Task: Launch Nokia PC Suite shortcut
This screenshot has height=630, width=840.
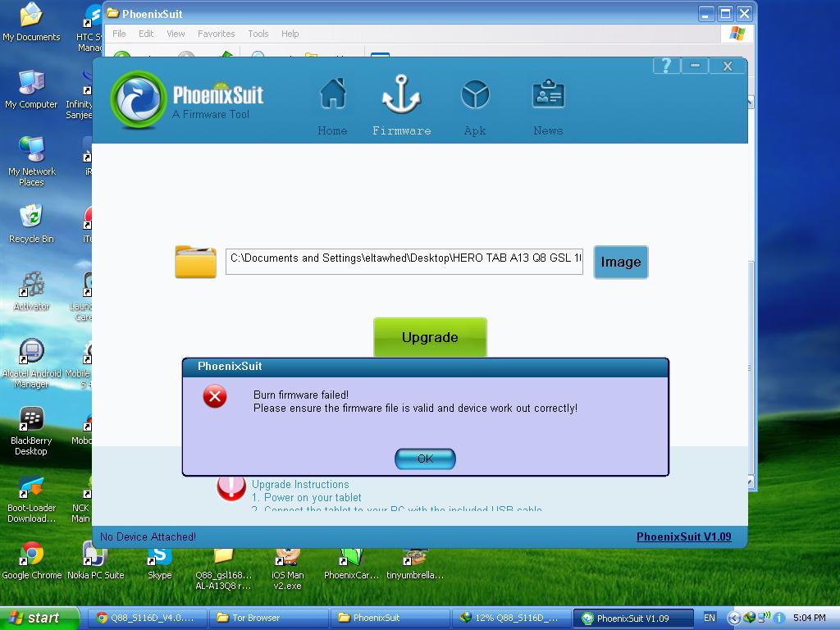Action: pyautogui.click(x=96, y=560)
